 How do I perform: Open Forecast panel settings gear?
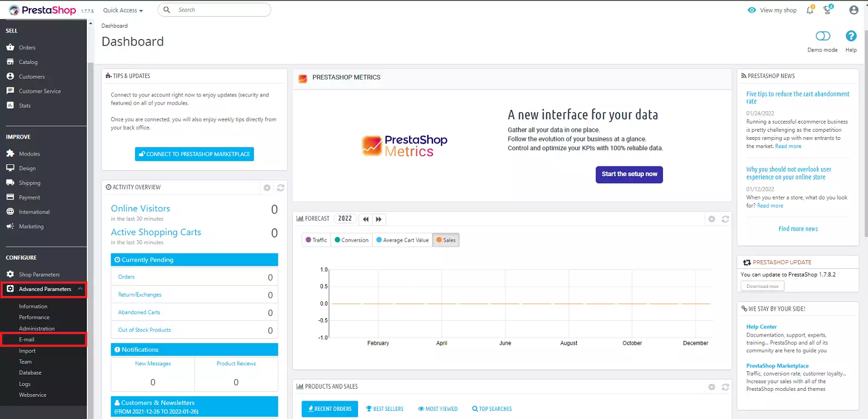[712, 219]
